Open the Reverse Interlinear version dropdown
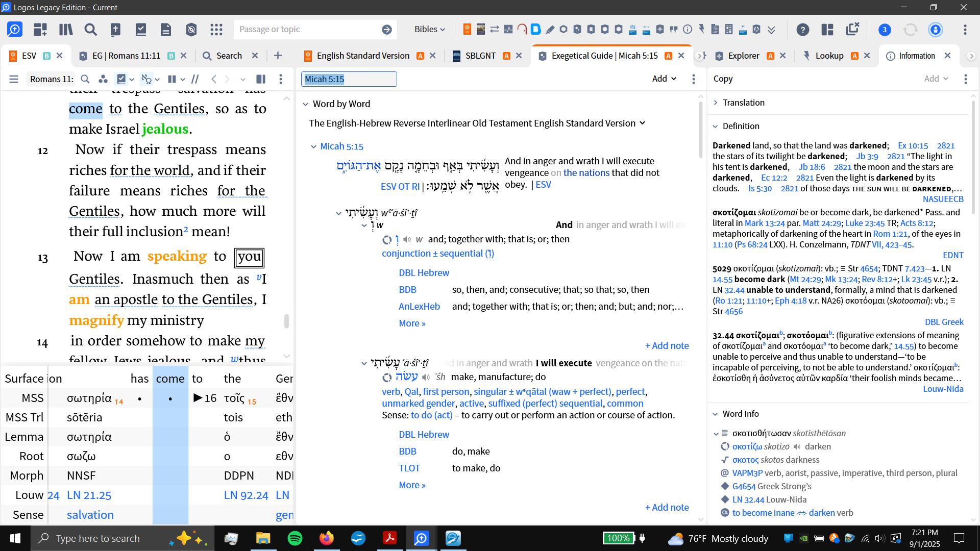The height and width of the screenshot is (551, 980). (x=642, y=123)
